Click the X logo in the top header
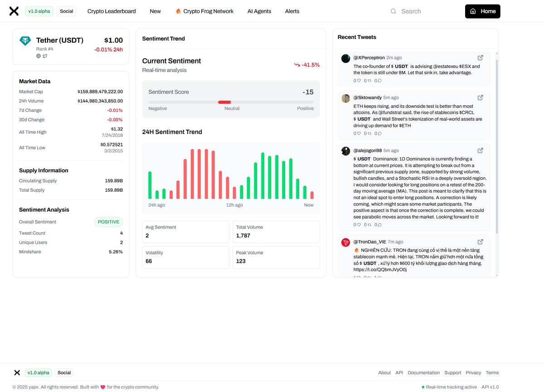This screenshot has height=392, width=544. pos(14,11)
